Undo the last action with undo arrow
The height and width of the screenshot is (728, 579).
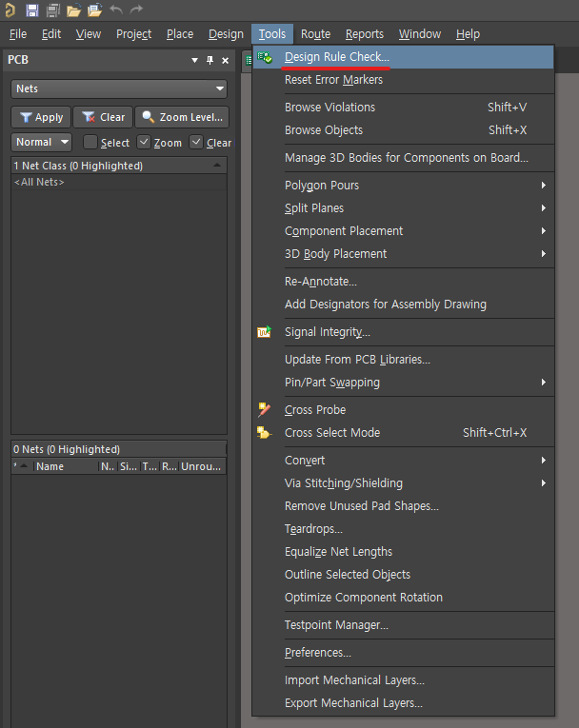pyautogui.click(x=116, y=10)
